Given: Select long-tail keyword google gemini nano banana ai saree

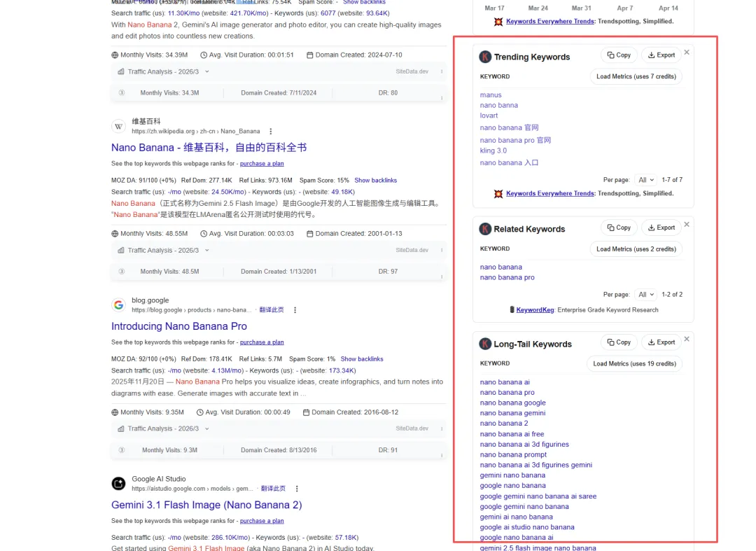Looking at the screenshot, I should [538, 496].
